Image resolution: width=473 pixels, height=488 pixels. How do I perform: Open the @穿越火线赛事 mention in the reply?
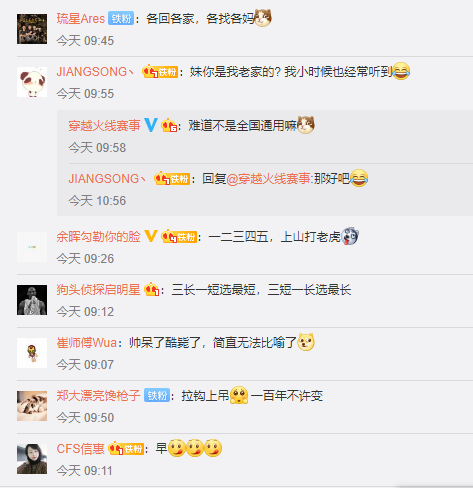tap(268, 179)
